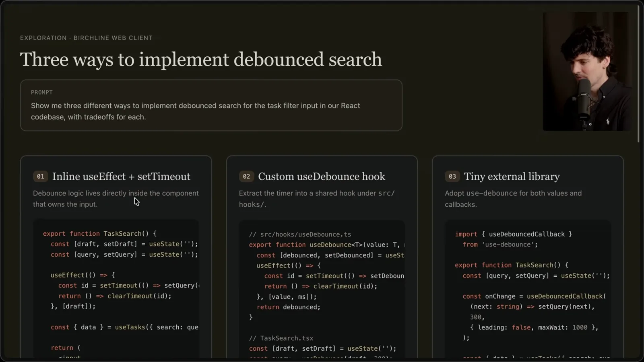This screenshot has width=644, height=362.
Task: Click the '}, [draft]);' line in card 01
Action: (73, 306)
